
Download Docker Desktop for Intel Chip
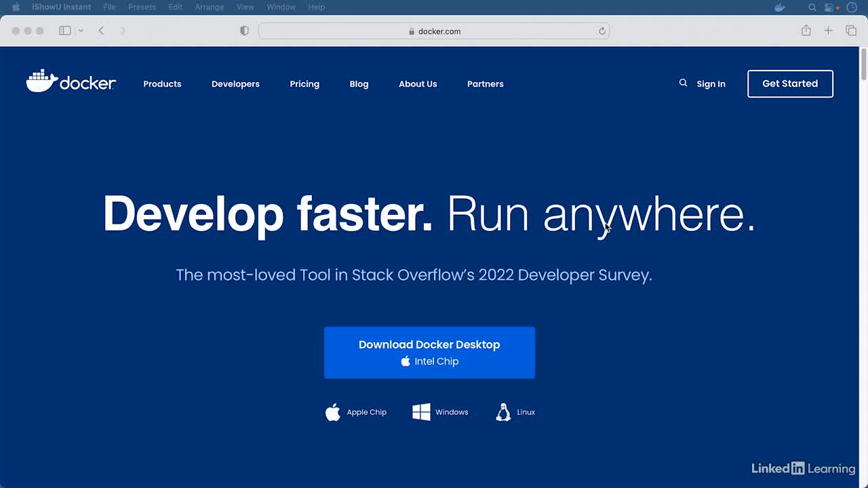point(429,352)
